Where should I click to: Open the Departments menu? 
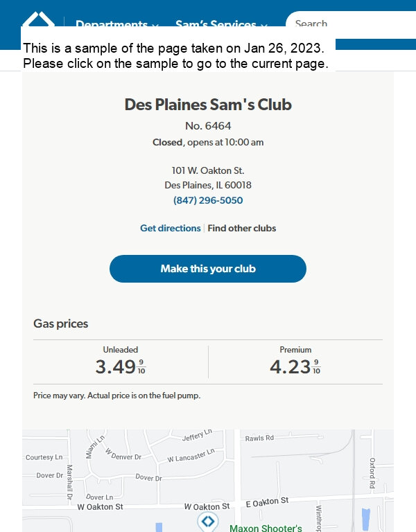[112, 24]
